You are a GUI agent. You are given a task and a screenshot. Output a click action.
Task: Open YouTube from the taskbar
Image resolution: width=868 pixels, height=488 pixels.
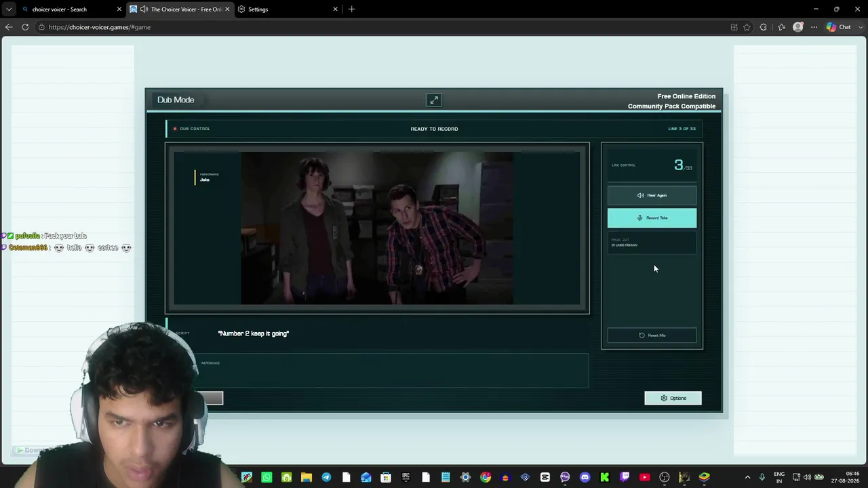(644, 477)
